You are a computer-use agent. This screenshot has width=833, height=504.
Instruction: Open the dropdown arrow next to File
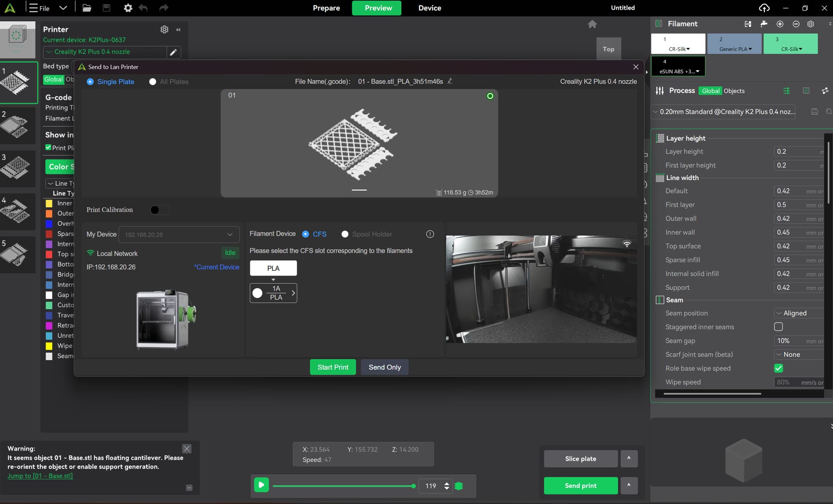63,8
